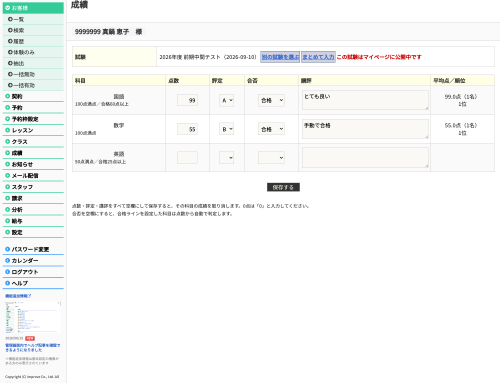Screen dimensions: 500x383
Task: Open the 体験のみ submenu item
Action: pyautogui.click(x=33, y=52)
